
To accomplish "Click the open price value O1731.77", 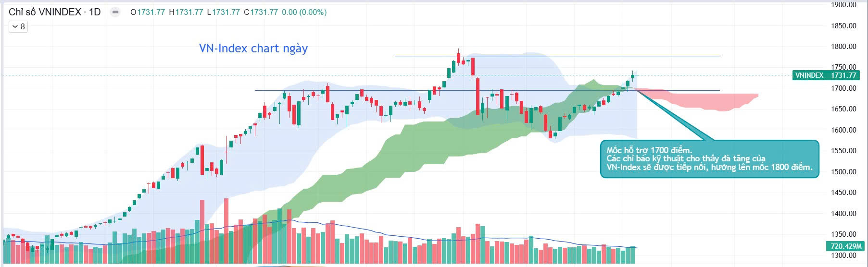I will click(x=147, y=12).
